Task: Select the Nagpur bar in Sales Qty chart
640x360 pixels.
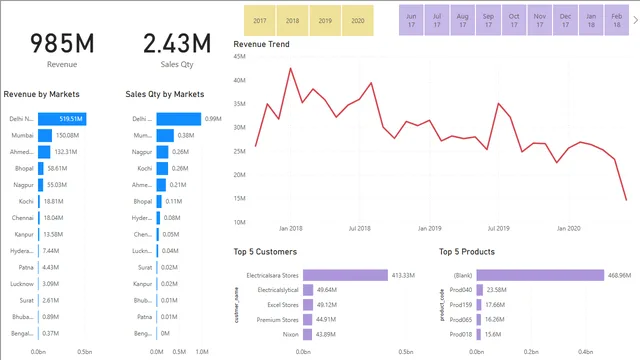Action: (x=162, y=152)
